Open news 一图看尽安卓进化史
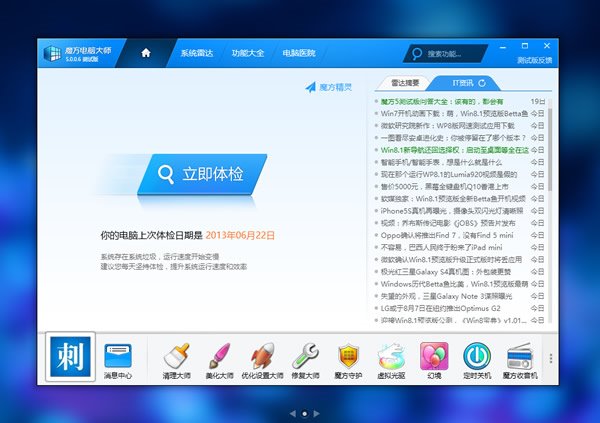The image size is (600, 423). click(453, 138)
